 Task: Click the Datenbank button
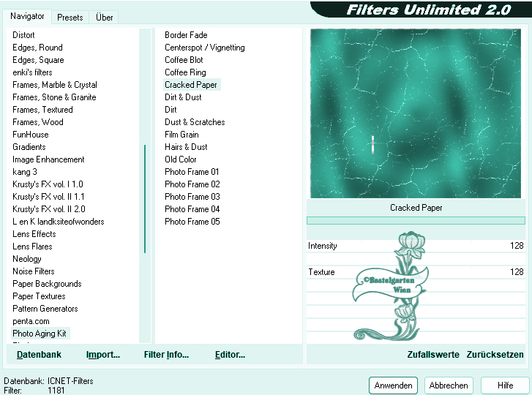pyautogui.click(x=39, y=355)
